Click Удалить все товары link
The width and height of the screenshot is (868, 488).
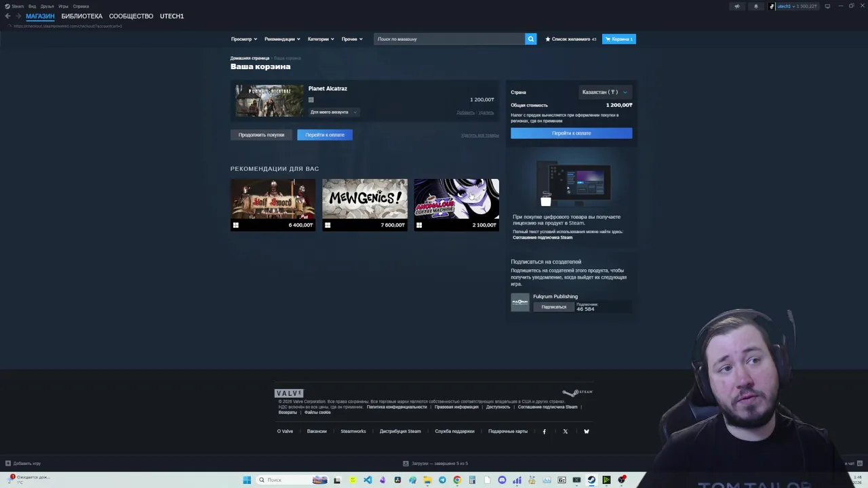point(479,135)
